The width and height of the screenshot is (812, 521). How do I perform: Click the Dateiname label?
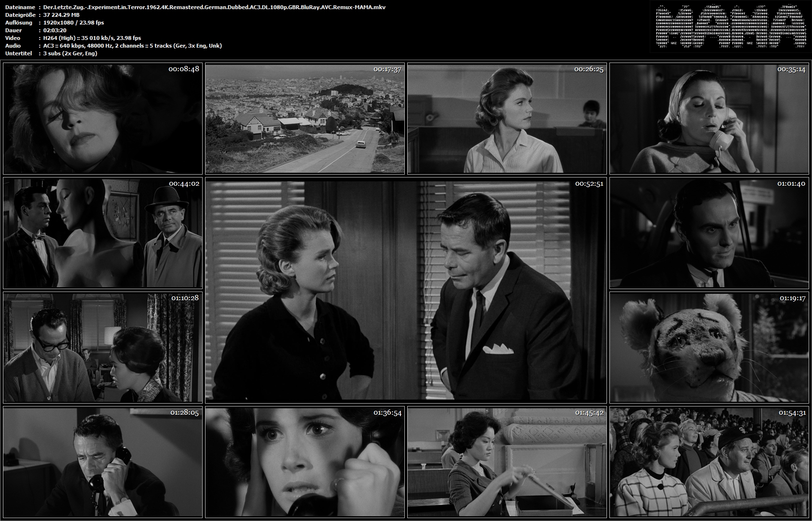(x=20, y=7)
